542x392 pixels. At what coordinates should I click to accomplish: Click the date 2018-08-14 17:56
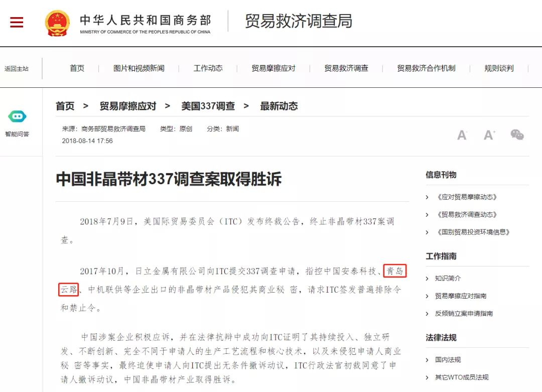click(x=87, y=141)
